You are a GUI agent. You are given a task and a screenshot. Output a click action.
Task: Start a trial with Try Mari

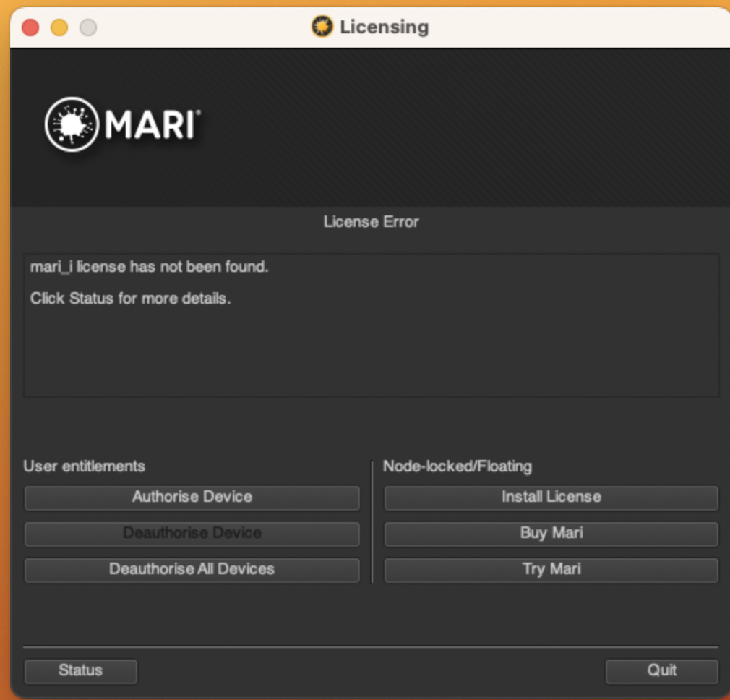tap(551, 570)
